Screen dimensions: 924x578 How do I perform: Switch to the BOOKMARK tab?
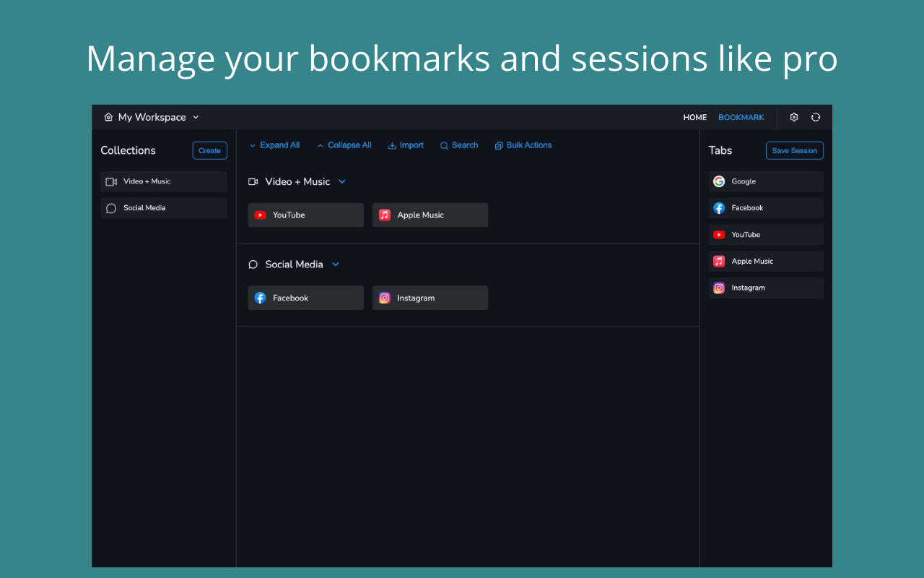click(741, 117)
